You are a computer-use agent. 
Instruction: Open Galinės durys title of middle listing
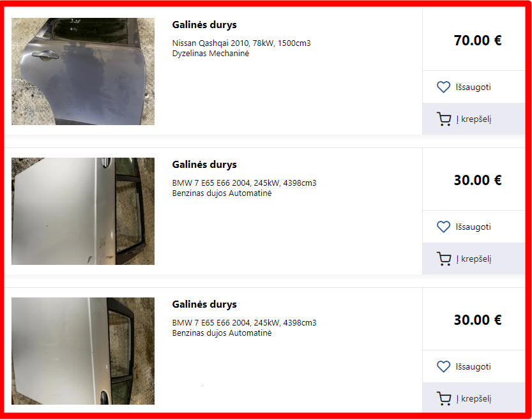tap(204, 165)
